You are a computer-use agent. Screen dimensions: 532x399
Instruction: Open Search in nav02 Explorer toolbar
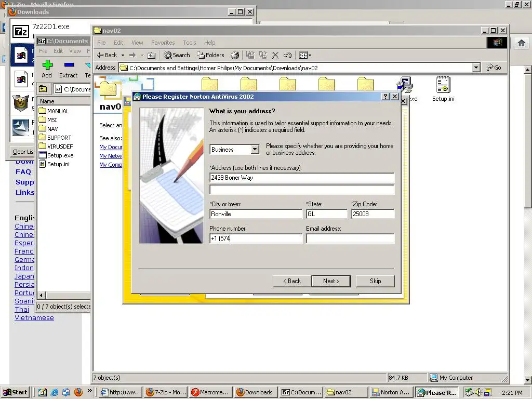click(177, 55)
